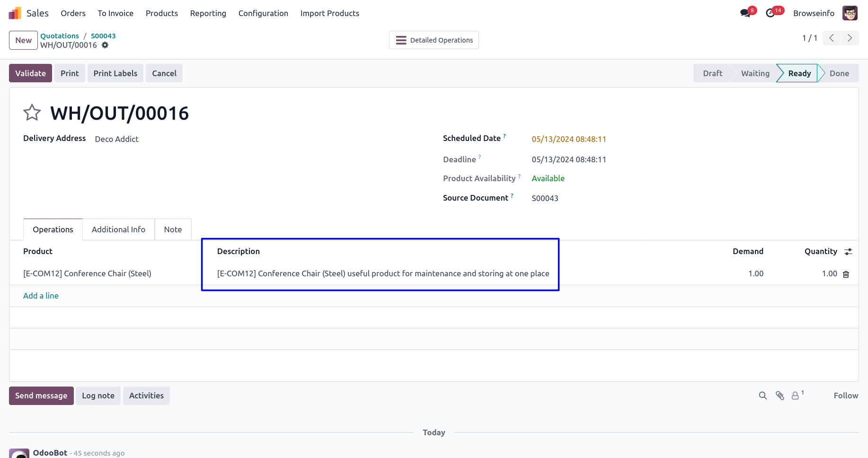The image size is (868, 458).
Task: Open the messages chat icon
Action: (745, 13)
